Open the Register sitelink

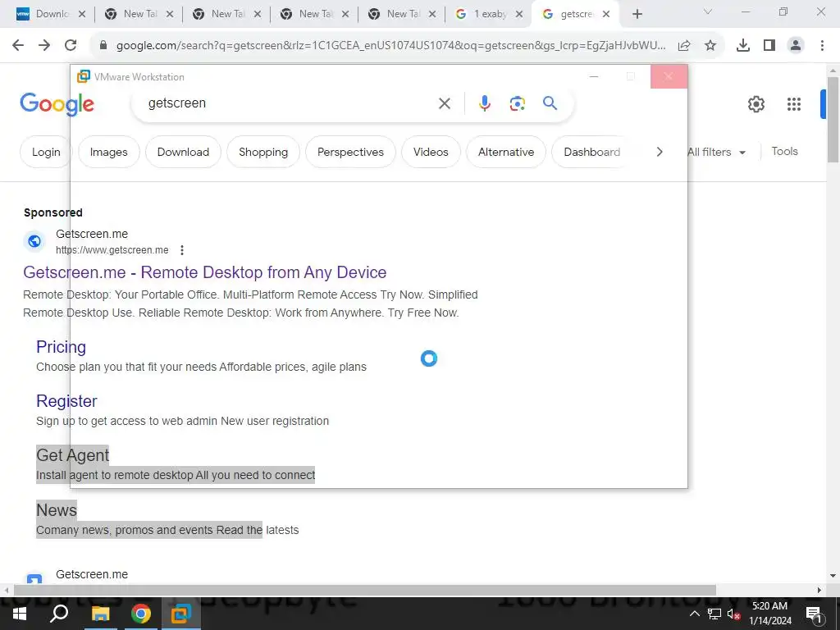point(66,401)
